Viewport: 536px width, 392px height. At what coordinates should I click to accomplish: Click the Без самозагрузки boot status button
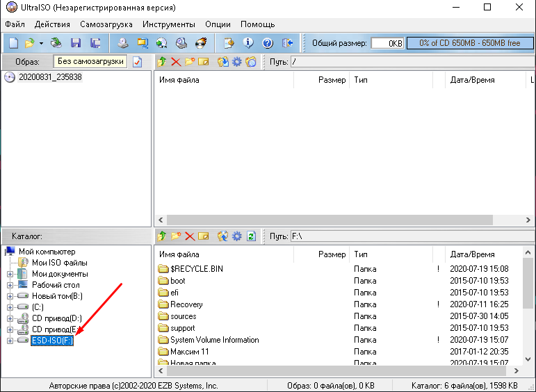tap(90, 62)
